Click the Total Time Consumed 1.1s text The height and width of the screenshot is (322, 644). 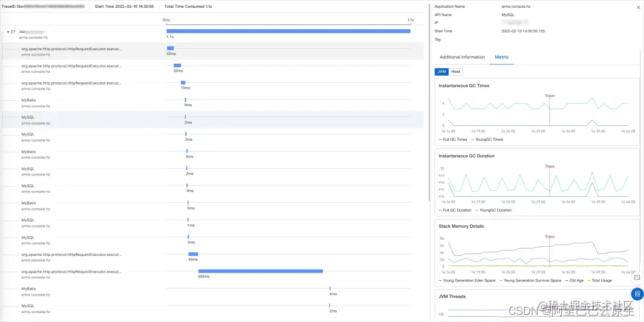point(189,7)
